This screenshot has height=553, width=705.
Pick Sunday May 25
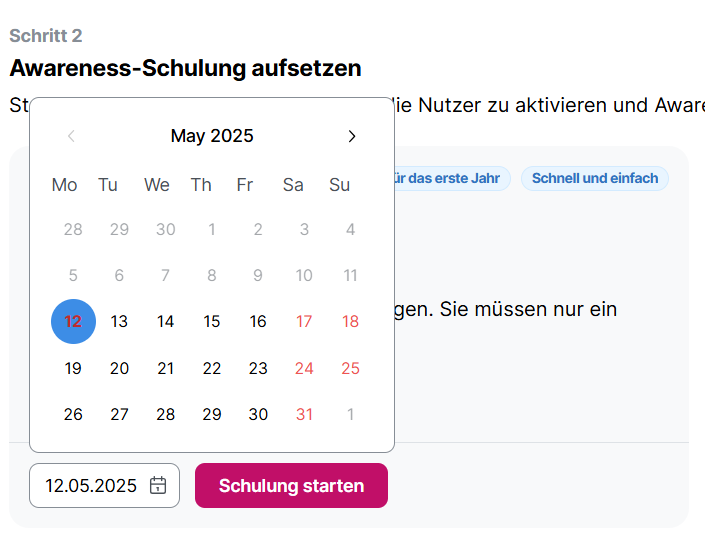[x=350, y=368]
